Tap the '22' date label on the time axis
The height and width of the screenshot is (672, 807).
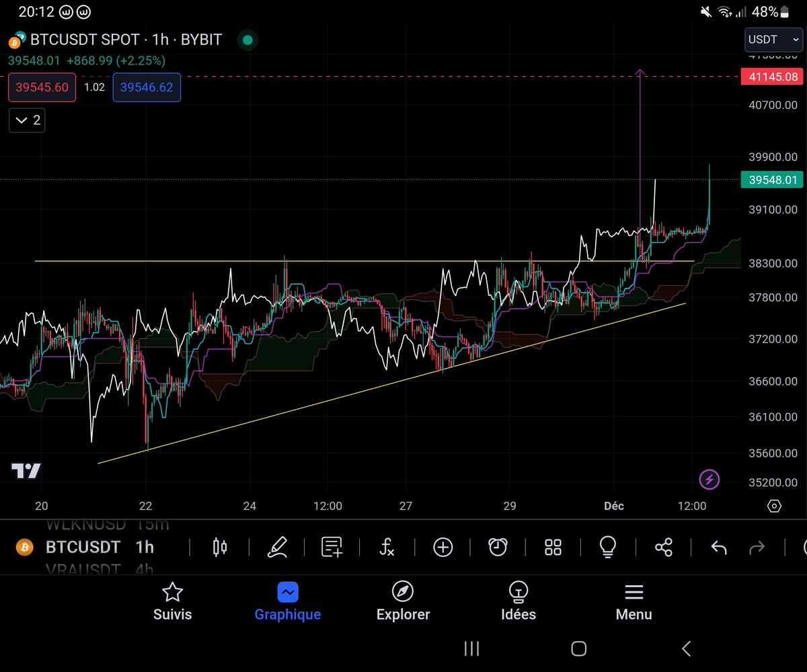[146, 506]
